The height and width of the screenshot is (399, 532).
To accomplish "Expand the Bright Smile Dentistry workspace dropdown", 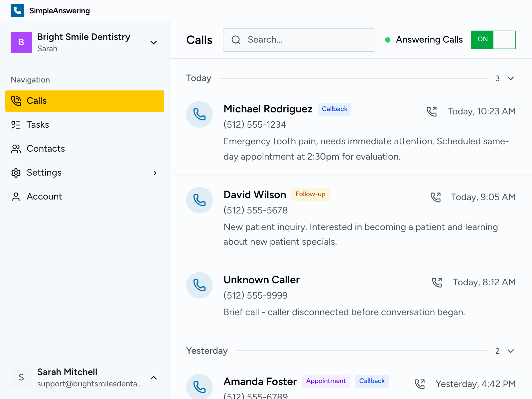I will click(x=153, y=43).
